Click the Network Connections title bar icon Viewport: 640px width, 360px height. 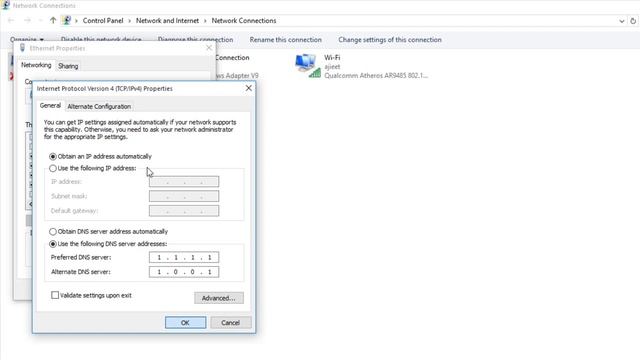coord(6,5)
